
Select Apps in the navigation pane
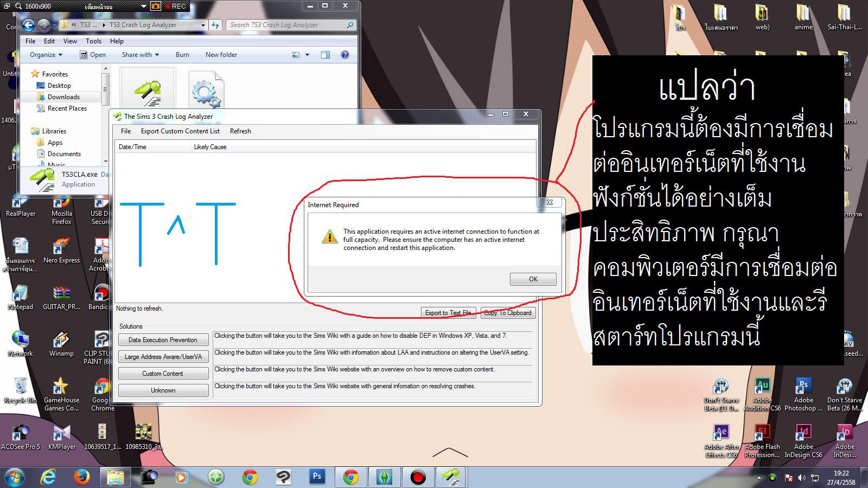[x=55, y=143]
